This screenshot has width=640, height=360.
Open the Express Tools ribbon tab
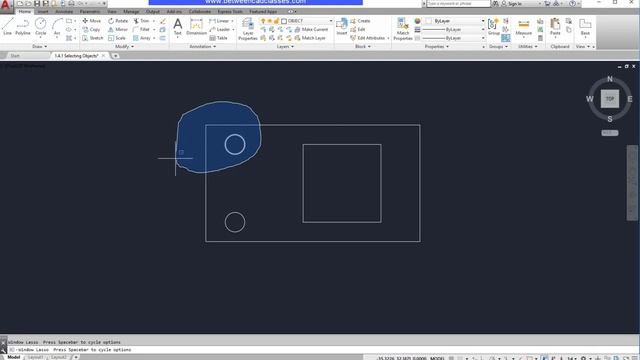[x=230, y=11]
